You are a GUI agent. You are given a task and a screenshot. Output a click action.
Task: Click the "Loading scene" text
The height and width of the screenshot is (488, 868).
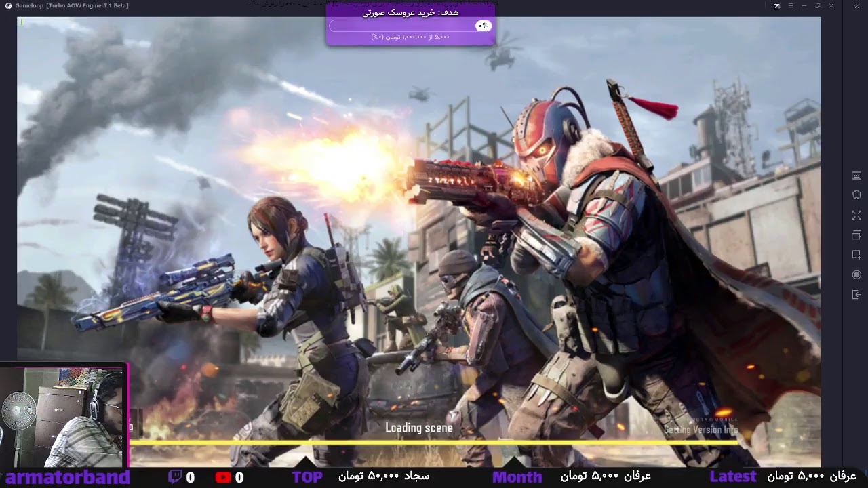click(419, 428)
